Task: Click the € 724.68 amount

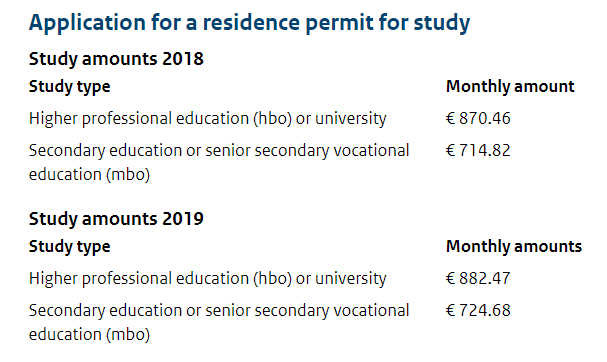Action: click(478, 310)
